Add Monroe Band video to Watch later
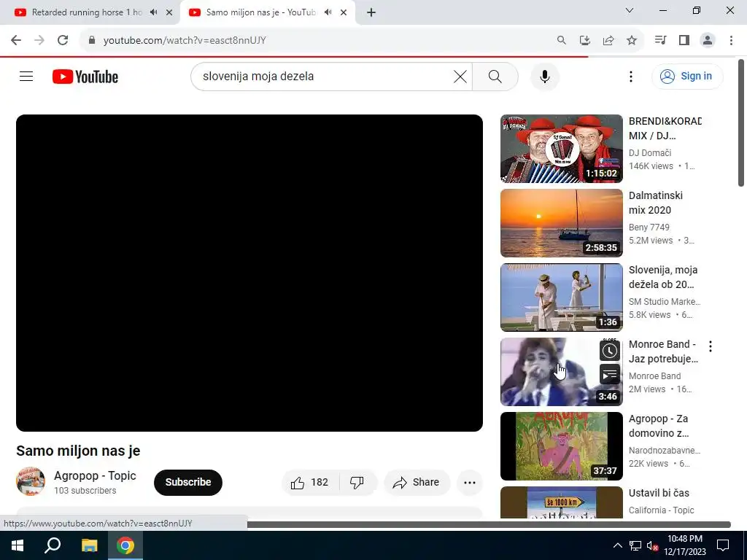The image size is (747, 560). [609, 351]
